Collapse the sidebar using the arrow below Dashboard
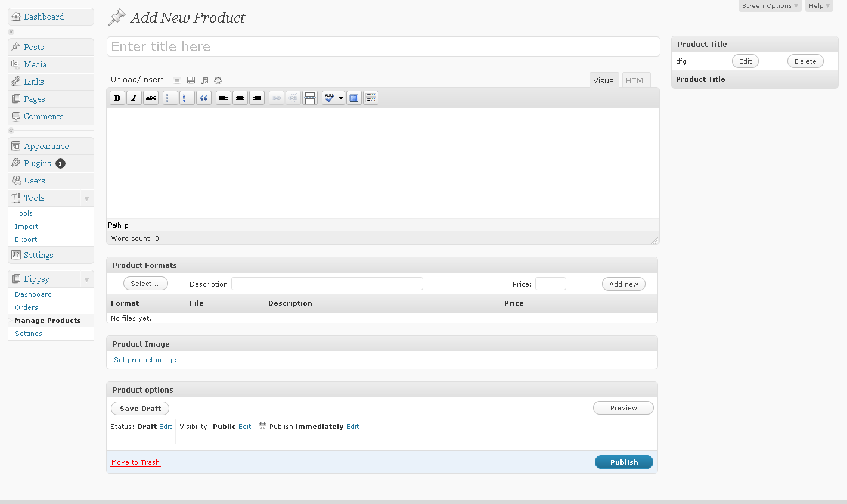 tap(11, 32)
